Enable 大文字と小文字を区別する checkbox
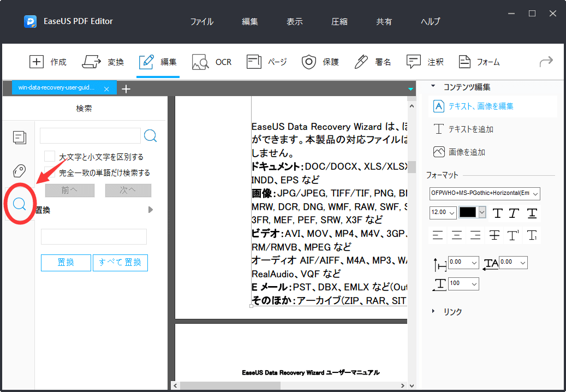566x392 pixels. (x=49, y=156)
